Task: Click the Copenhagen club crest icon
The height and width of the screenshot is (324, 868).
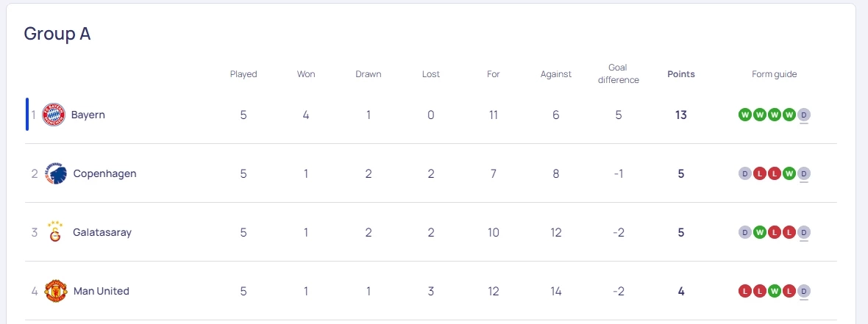Action: point(55,174)
